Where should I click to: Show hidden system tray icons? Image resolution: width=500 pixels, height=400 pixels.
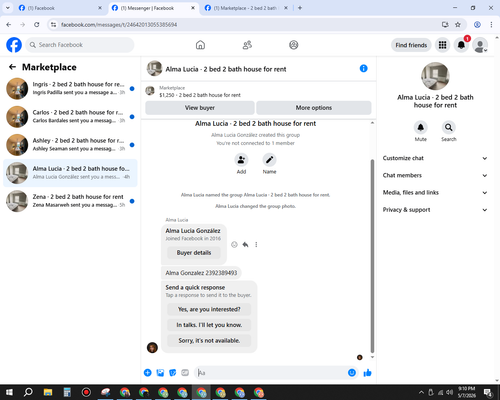click(421, 392)
